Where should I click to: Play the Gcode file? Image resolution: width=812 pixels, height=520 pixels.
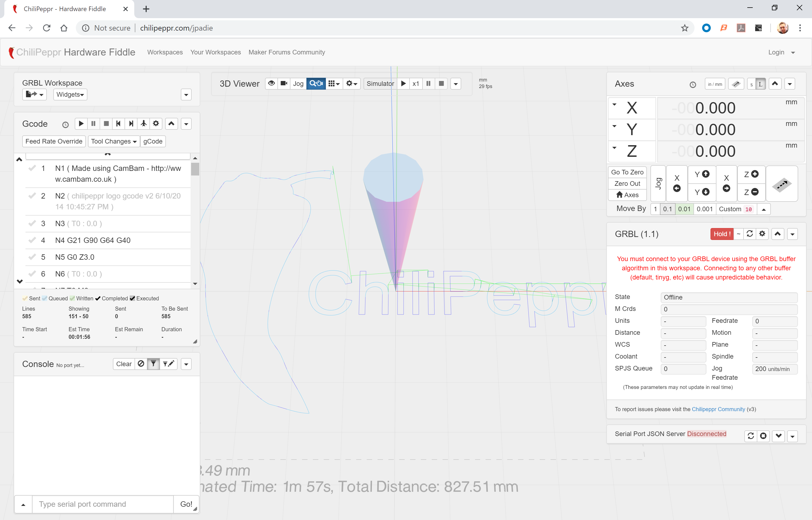click(81, 123)
